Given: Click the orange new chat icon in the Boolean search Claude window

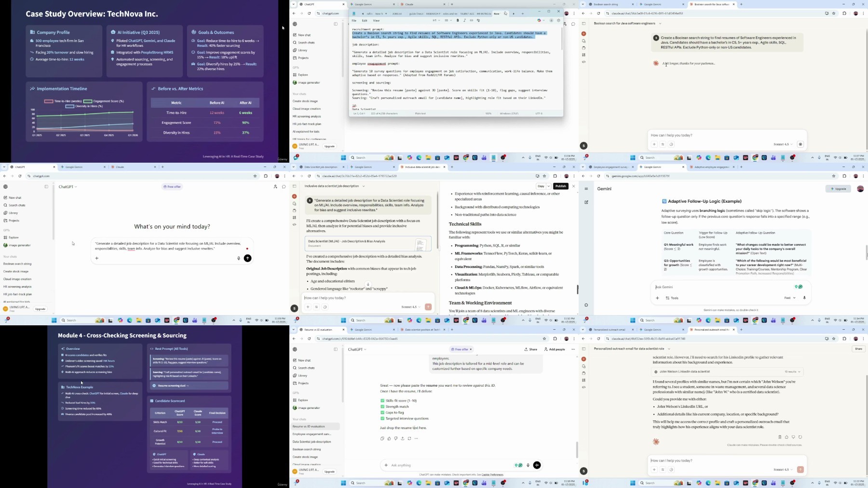Looking at the screenshot, I should [x=583, y=34].
